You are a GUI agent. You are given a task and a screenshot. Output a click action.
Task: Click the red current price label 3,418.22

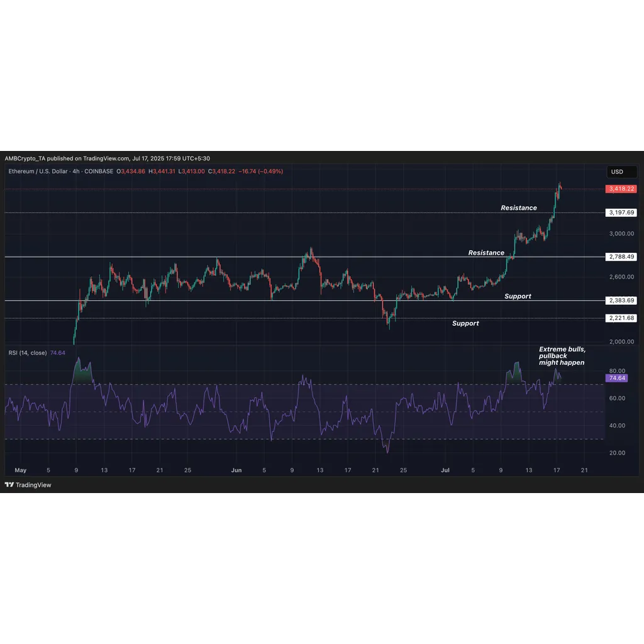tap(621, 189)
